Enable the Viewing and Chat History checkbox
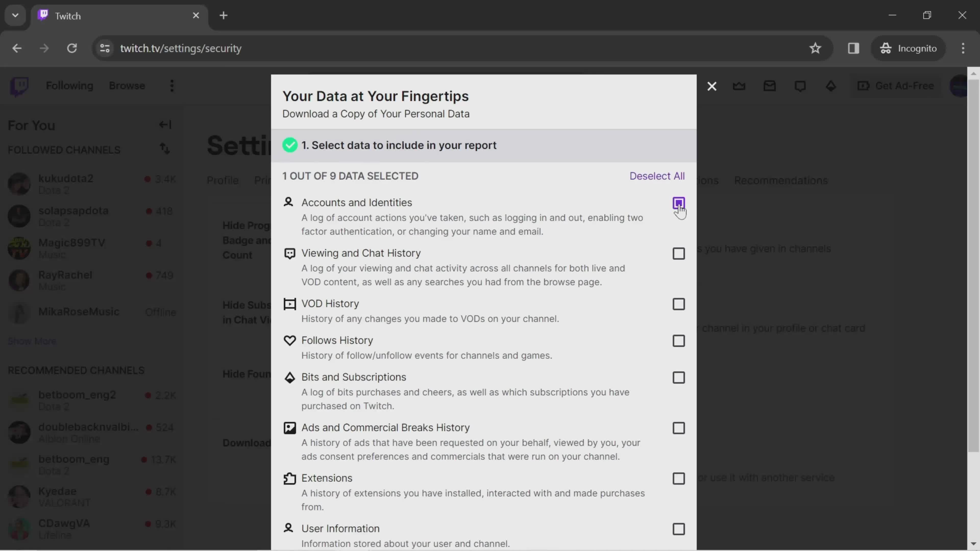The width and height of the screenshot is (980, 551). pos(678,254)
